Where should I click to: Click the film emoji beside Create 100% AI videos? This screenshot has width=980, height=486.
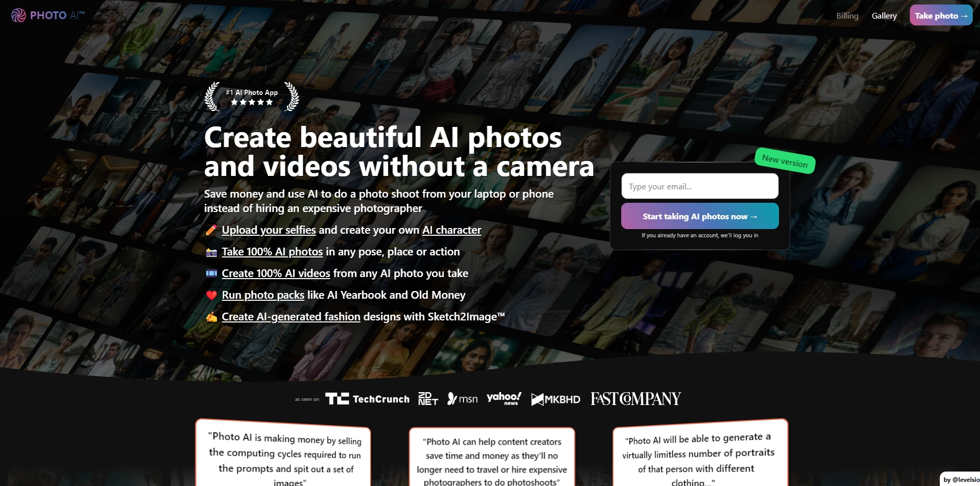click(x=211, y=273)
